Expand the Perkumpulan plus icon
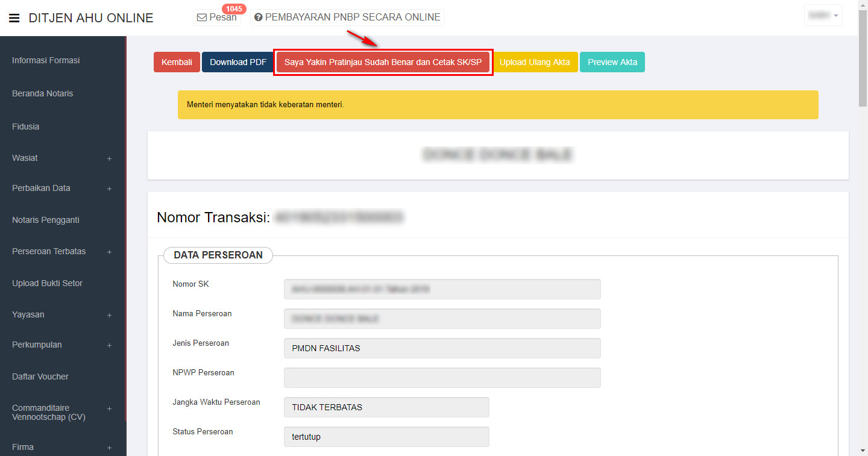 (109, 345)
